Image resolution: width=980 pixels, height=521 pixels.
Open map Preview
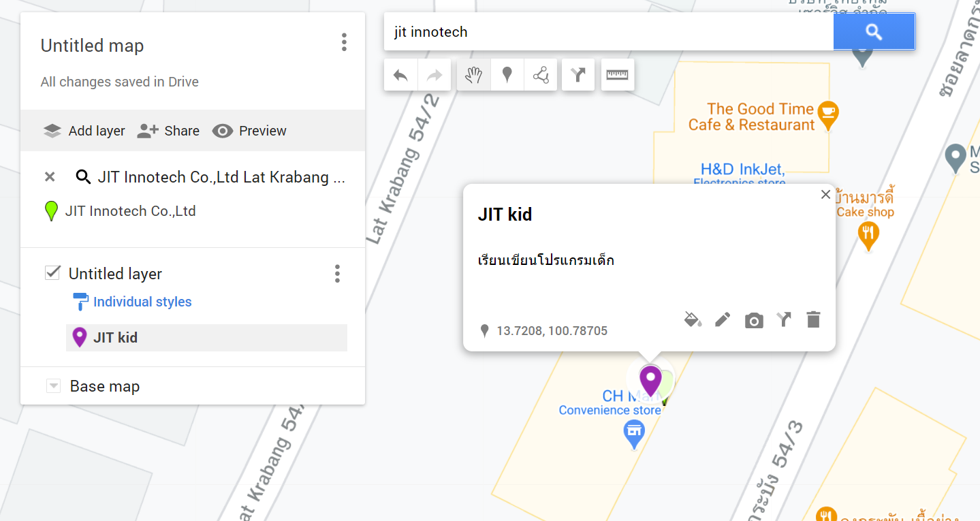pos(249,131)
